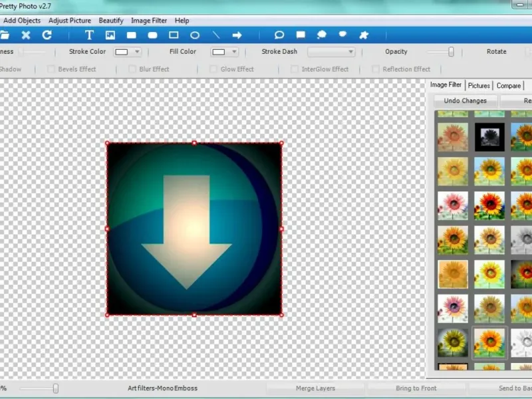Click the refresh/reset toolbar icon
The width and height of the screenshot is (532, 399).
tap(47, 35)
